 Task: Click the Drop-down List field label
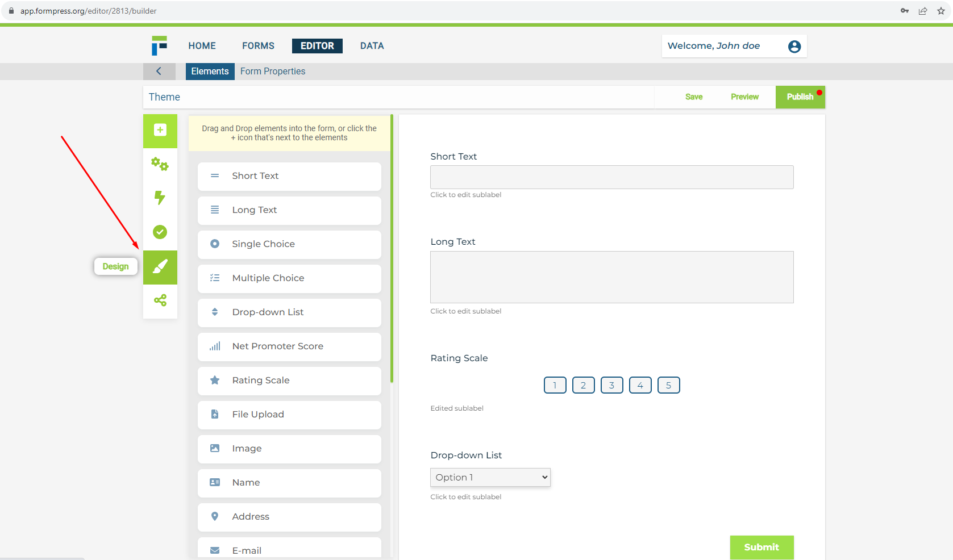pos(466,455)
